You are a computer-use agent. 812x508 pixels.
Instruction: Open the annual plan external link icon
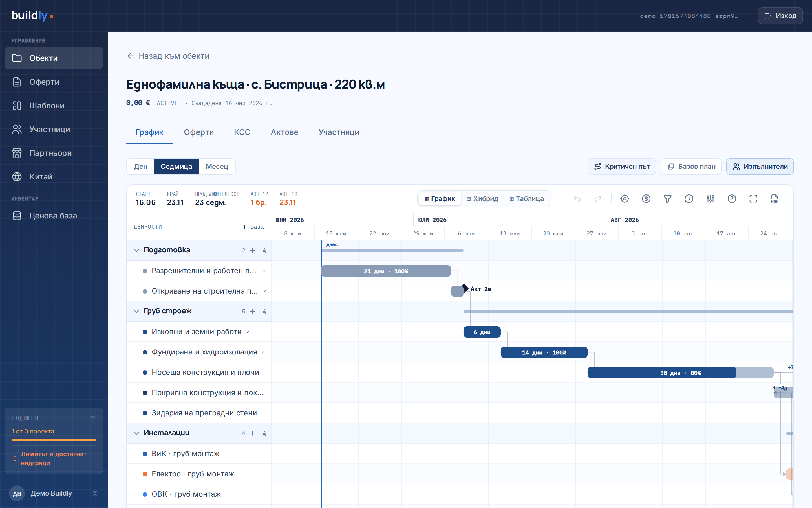click(93, 418)
